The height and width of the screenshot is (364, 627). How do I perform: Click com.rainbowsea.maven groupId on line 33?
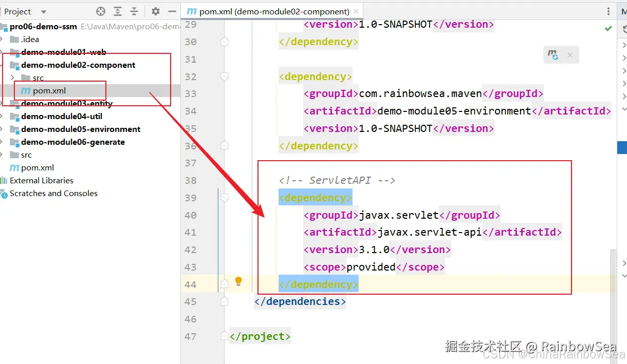tap(420, 93)
